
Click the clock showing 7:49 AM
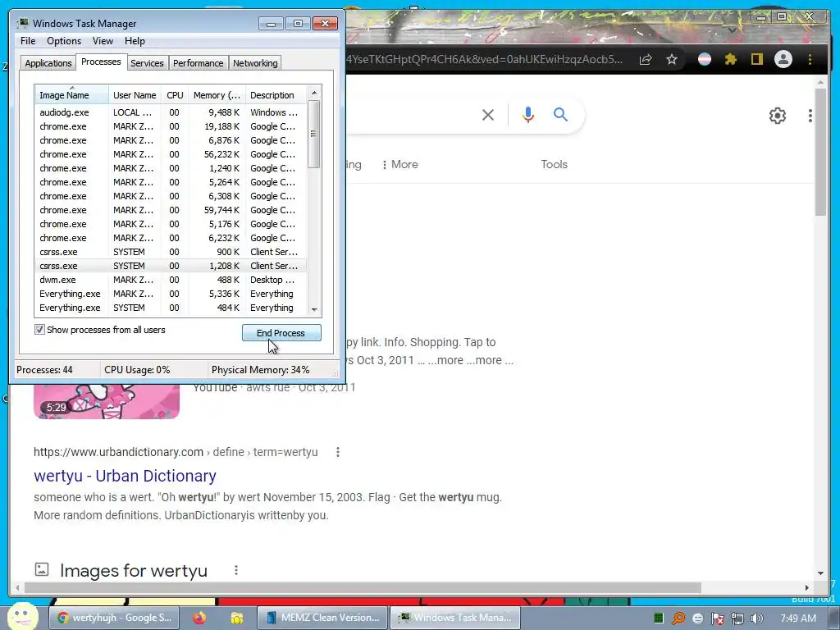click(798, 619)
